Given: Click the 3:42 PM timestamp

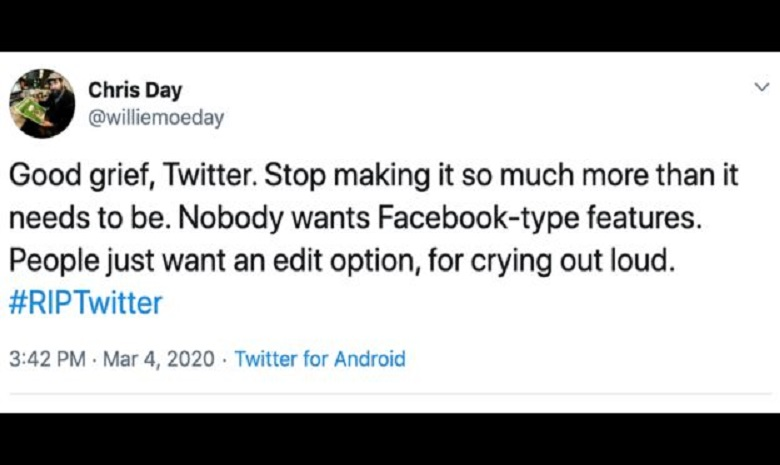Looking at the screenshot, I should point(46,359).
